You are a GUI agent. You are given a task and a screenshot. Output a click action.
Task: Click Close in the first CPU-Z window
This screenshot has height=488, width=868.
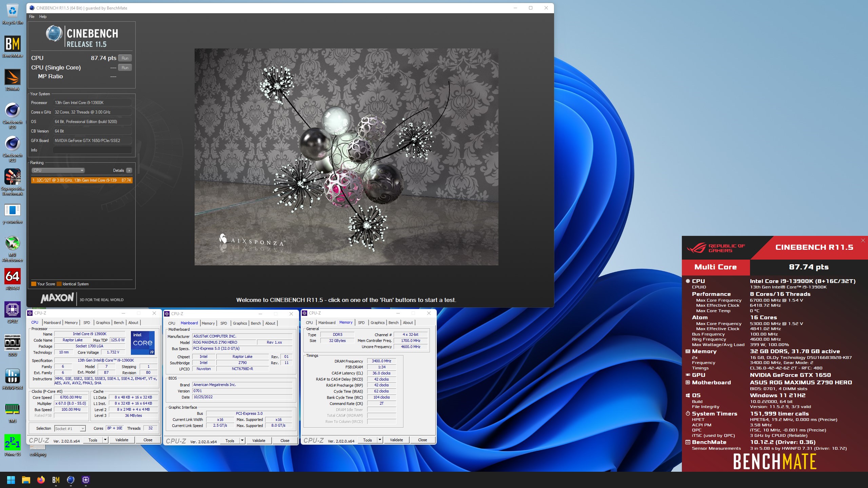[x=148, y=440]
